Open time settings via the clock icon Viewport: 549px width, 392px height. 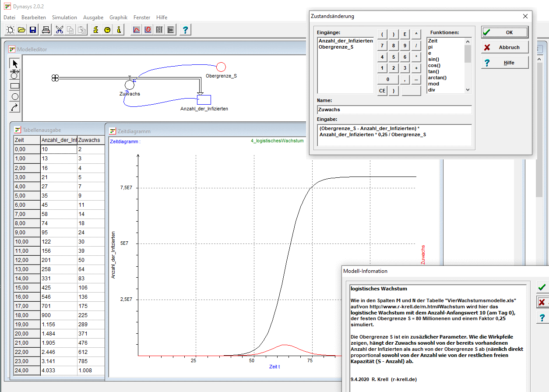[x=107, y=30]
